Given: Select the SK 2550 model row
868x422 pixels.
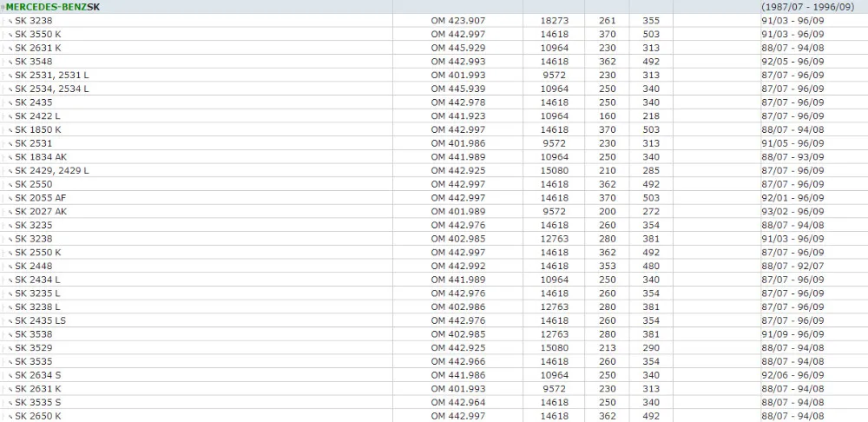Looking at the screenshot, I should click(x=34, y=184).
